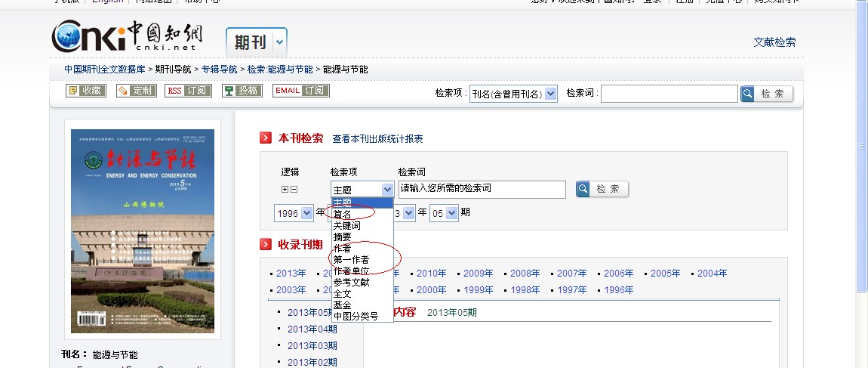
Task: Select 篇名 from the open list
Action: pos(342,215)
